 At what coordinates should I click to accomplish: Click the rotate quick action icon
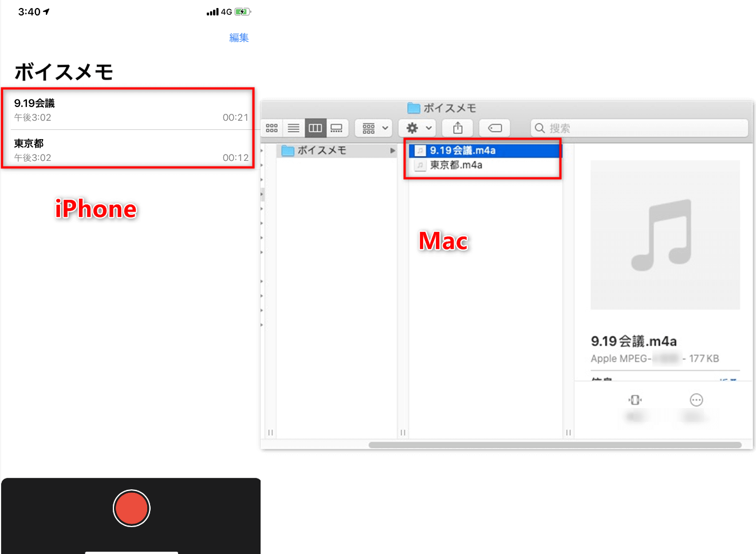tap(635, 399)
